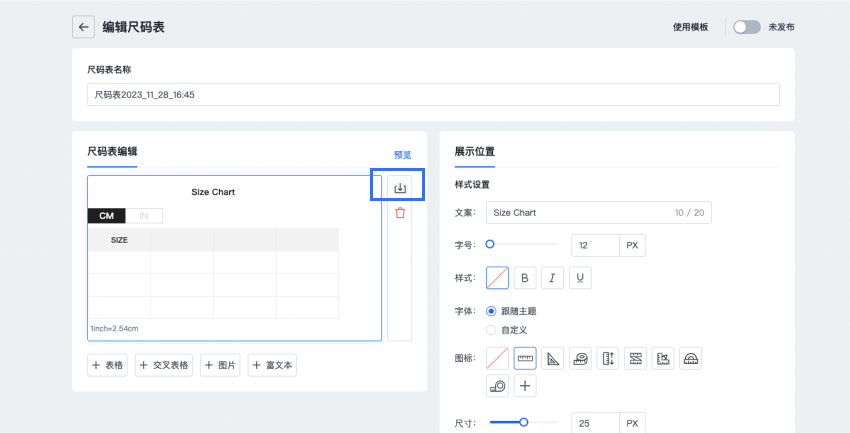This screenshot has height=433, width=850.
Task: Select the 跟随主题 font radio button
Action: pyautogui.click(x=491, y=311)
